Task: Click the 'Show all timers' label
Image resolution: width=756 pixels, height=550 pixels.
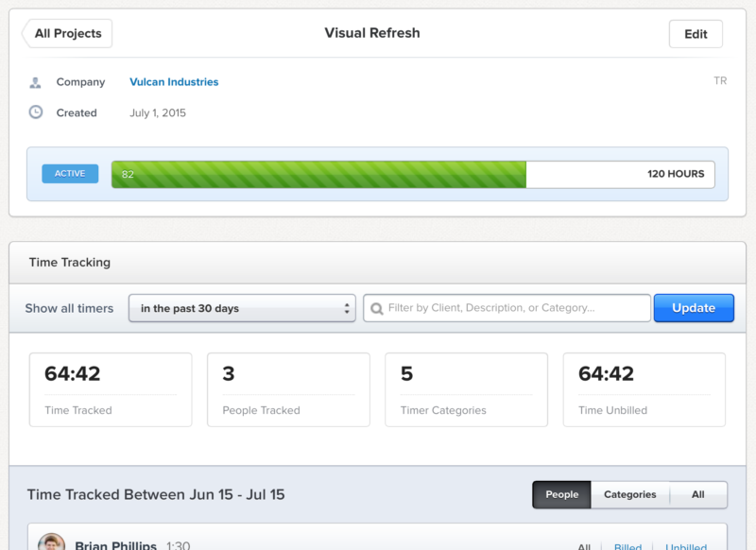Action: coord(69,308)
